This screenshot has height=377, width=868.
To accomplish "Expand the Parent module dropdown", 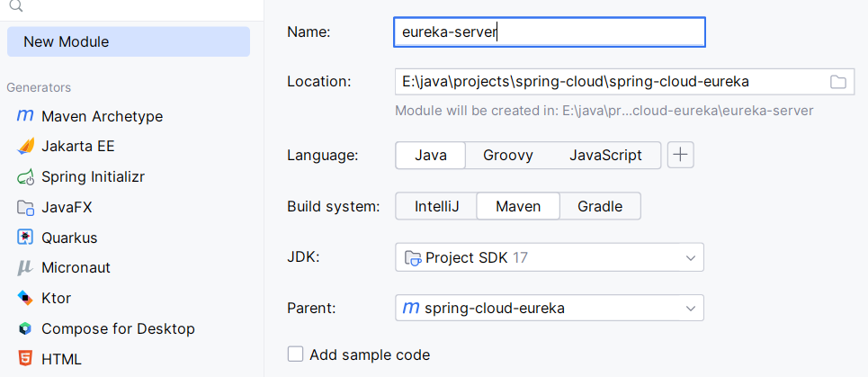I will click(x=549, y=308).
